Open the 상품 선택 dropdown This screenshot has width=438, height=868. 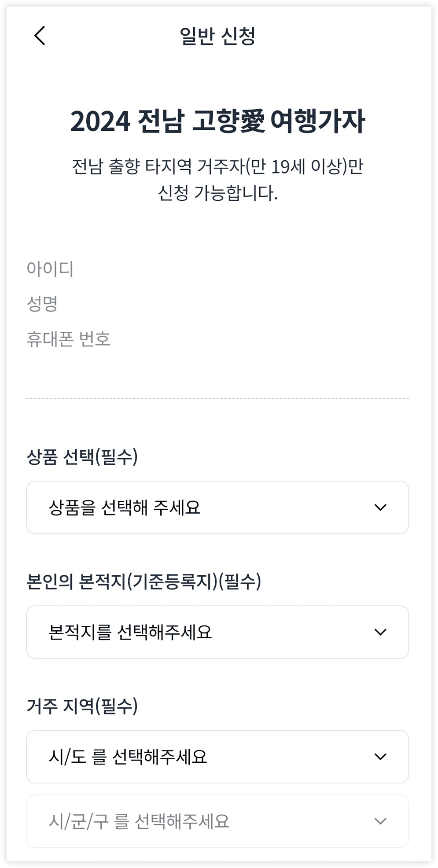coord(219,507)
